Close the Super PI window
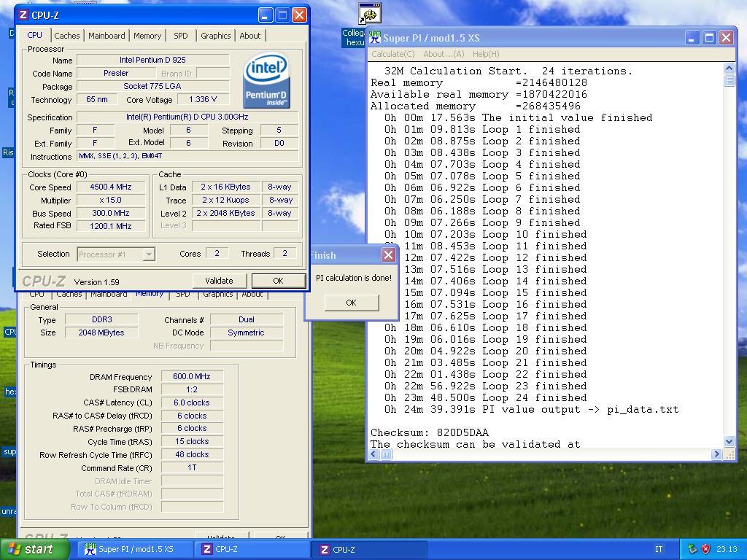Viewport: 747px width, 560px height. (x=726, y=38)
